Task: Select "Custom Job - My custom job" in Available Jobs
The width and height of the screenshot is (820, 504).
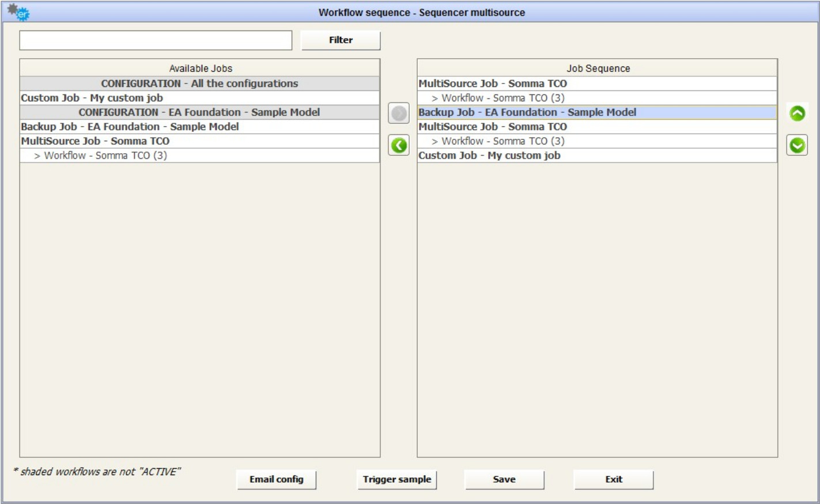Action: click(200, 98)
